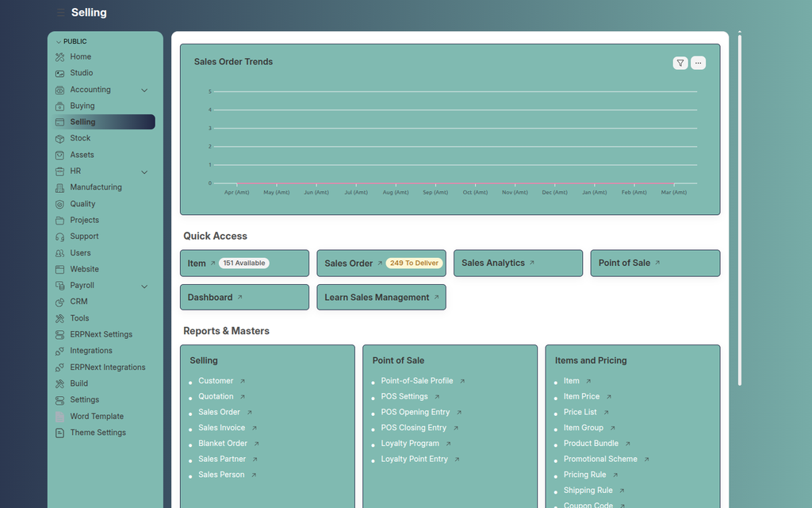Open the Point-of-Sale Profile link
The width and height of the screenshot is (812, 508).
pyautogui.click(x=418, y=380)
